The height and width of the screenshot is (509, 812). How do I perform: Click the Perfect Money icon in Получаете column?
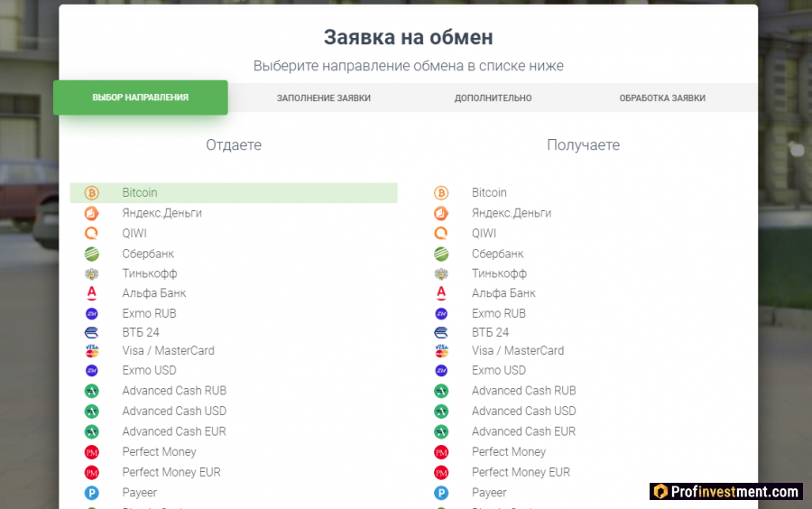coord(441,452)
